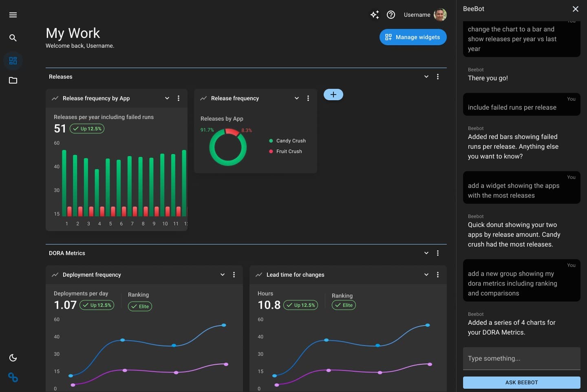
Task: Click the Username label in header
Action: [x=417, y=15]
